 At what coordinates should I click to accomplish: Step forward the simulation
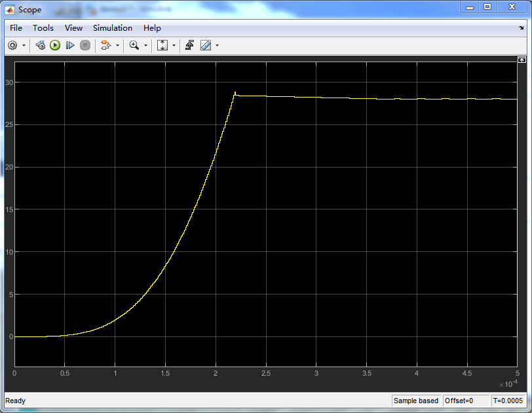(70, 45)
